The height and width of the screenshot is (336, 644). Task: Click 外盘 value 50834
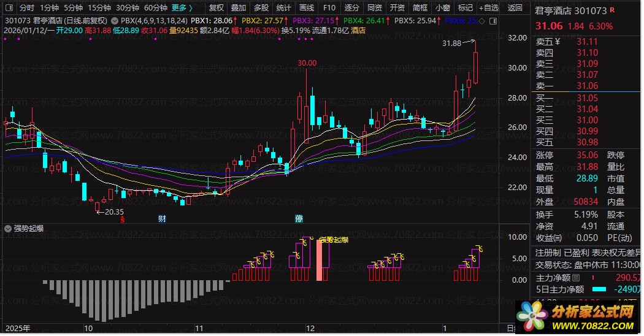586,202
